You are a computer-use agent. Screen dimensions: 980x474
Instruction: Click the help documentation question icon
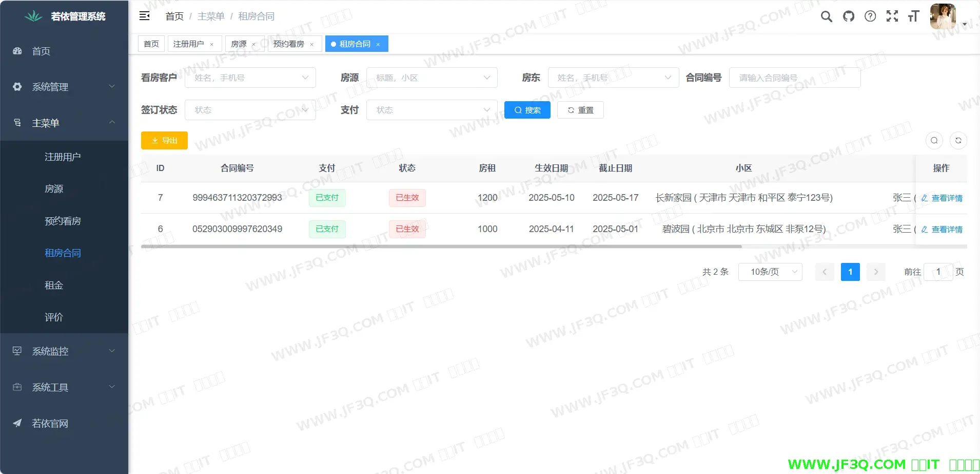coord(870,16)
